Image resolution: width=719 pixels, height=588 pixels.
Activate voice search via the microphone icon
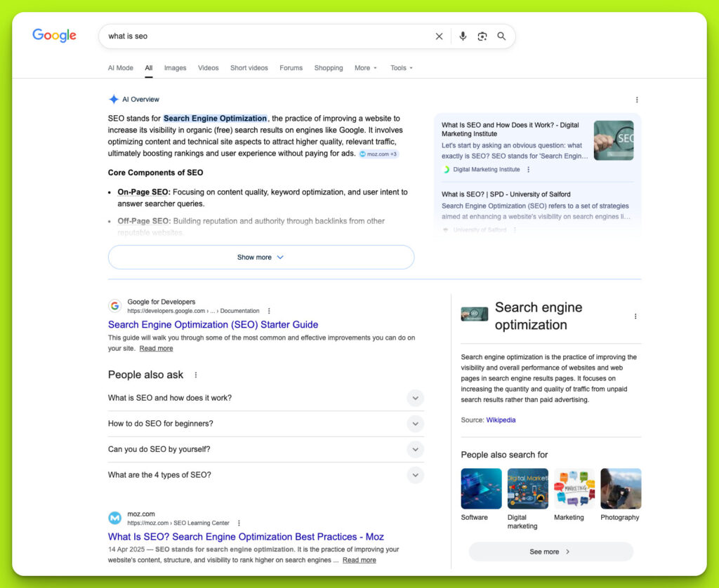463,36
